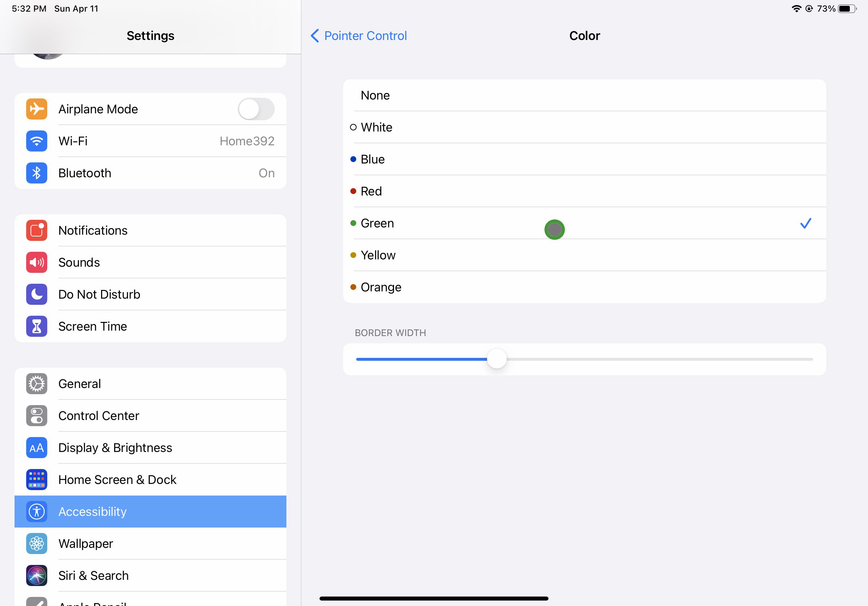The width and height of the screenshot is (868, 606).
Task: Select the Wi-Fi settings icon
Action: 36,141
